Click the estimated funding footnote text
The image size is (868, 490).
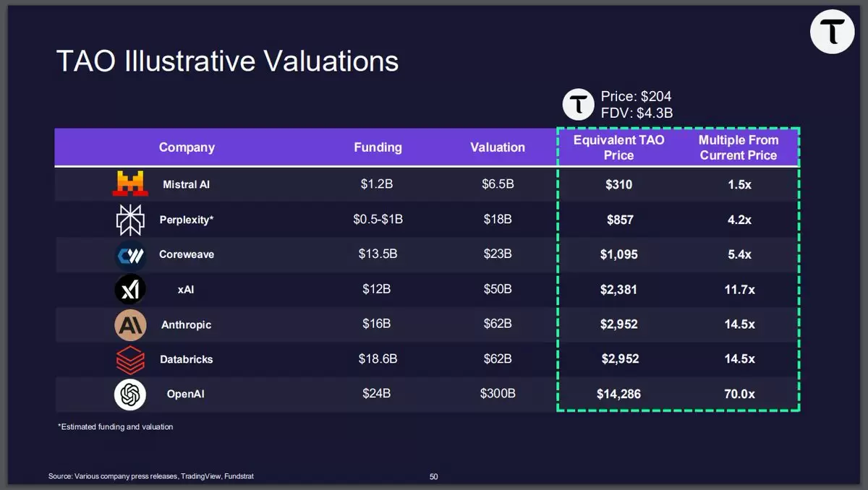tap(116, 427)
